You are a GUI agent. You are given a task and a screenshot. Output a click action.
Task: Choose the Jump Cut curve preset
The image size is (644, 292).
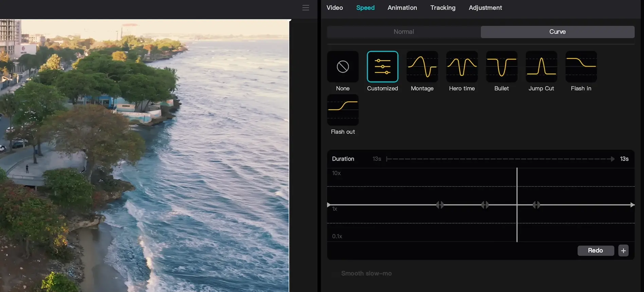[541, 67]
